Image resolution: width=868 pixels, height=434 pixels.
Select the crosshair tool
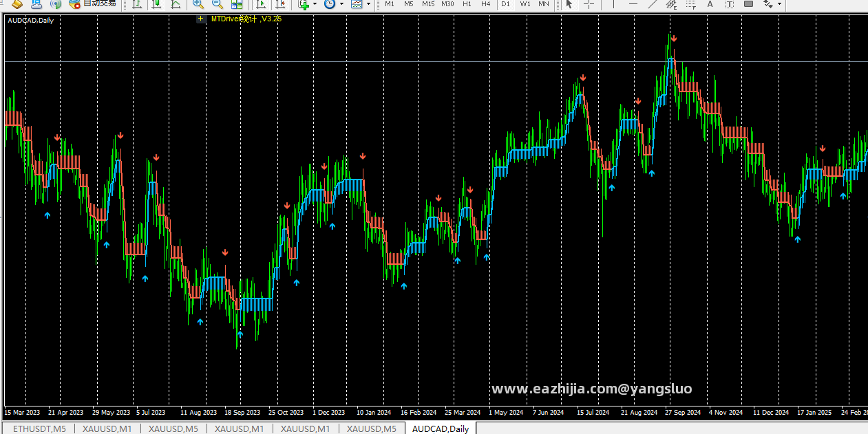(589, 3)
